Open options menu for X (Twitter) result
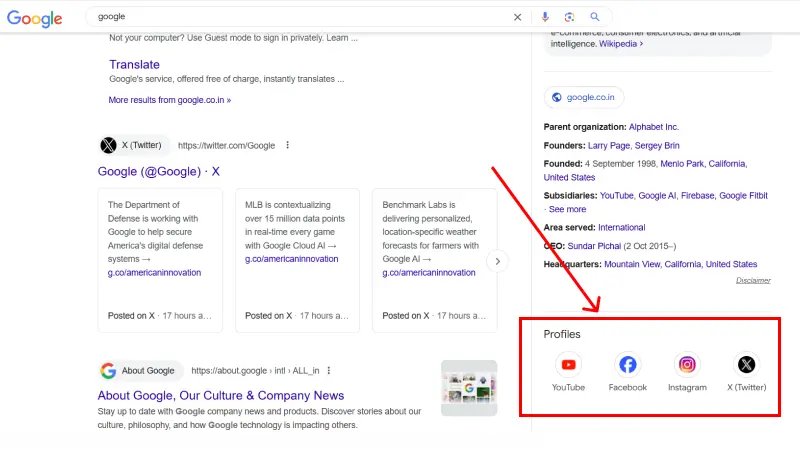The image size is (800, 449). (288, 145)
